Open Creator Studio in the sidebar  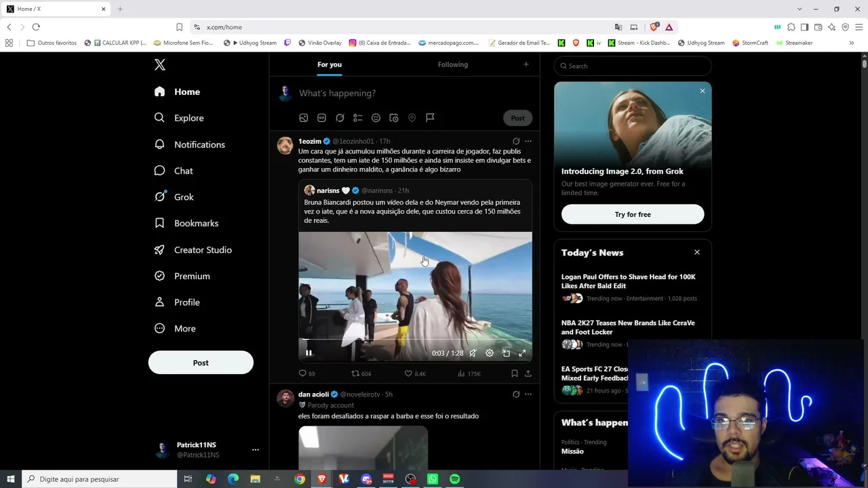click(x=193, y=249)
